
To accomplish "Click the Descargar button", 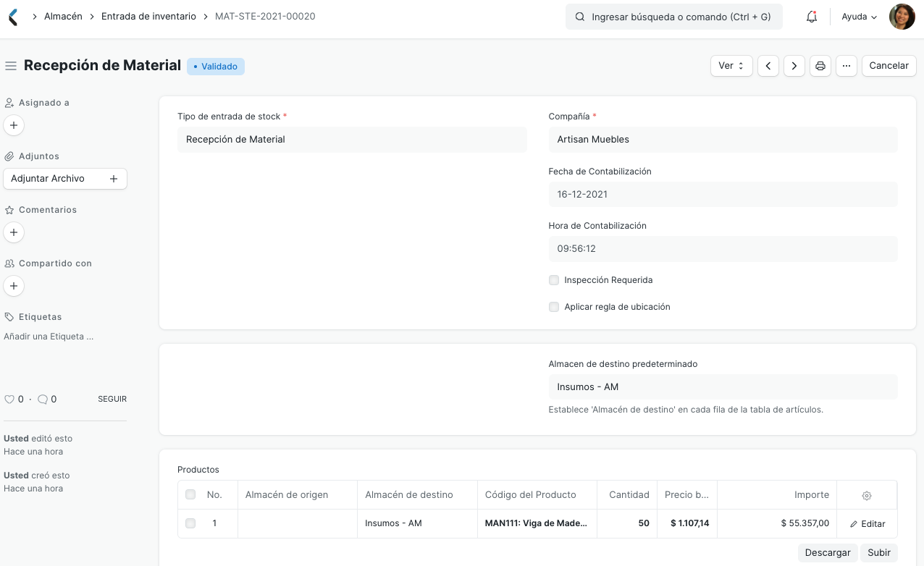I will tap(828, 553).
